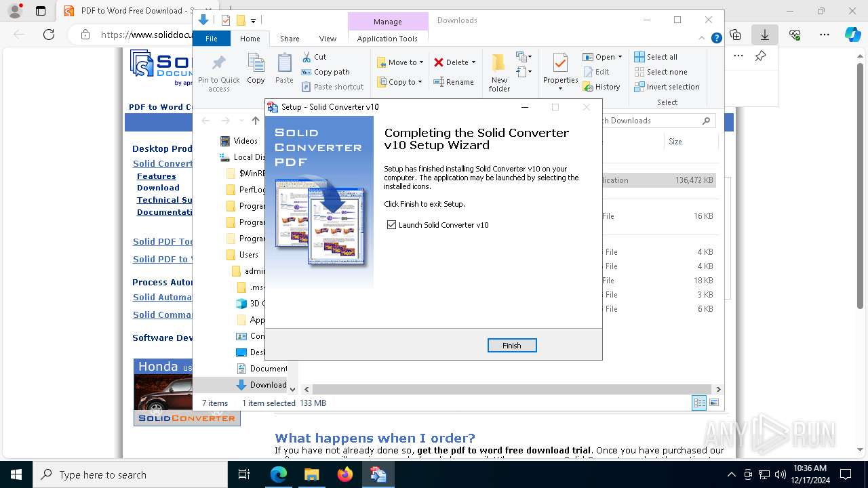Expand the Delete dropdown arrow
Viewport: 868px width, 488px height.
coord(473,62)
